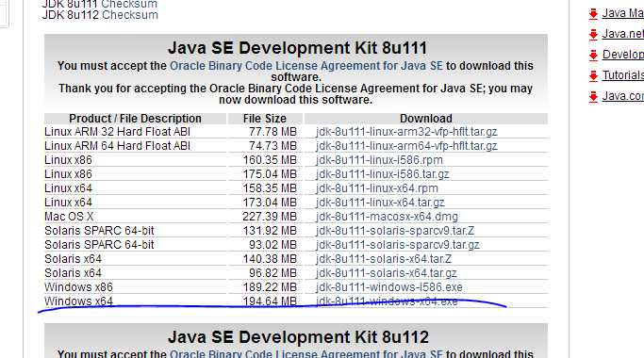Click the Java SE Development Kit 8u112 heading
Viewport: 644px width, 358px height.
(298, 337)
